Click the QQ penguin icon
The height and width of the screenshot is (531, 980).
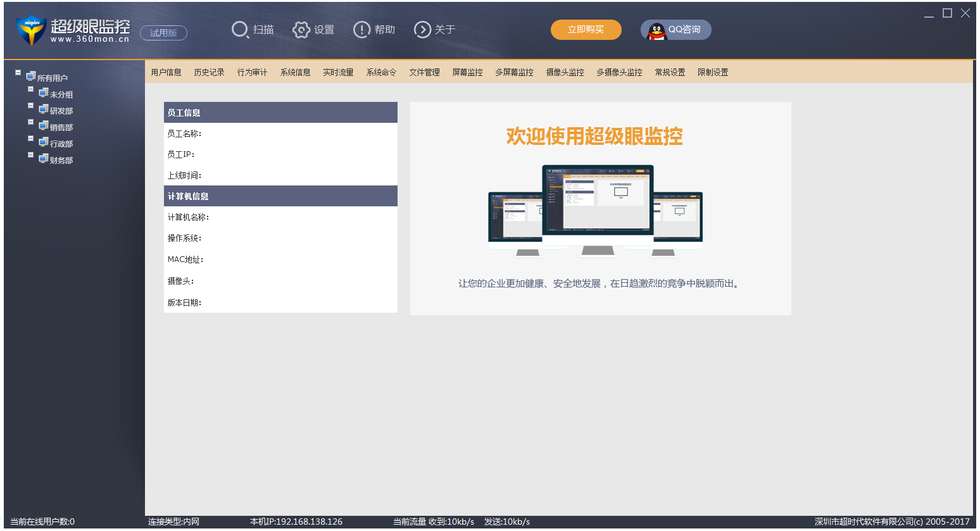click(657, 31)
